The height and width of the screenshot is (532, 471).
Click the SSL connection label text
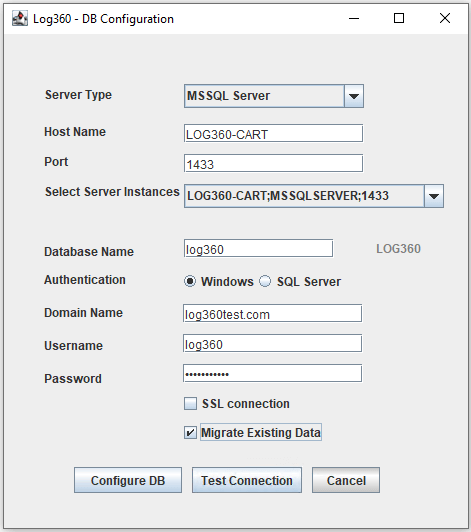click(x=246, y=404)
